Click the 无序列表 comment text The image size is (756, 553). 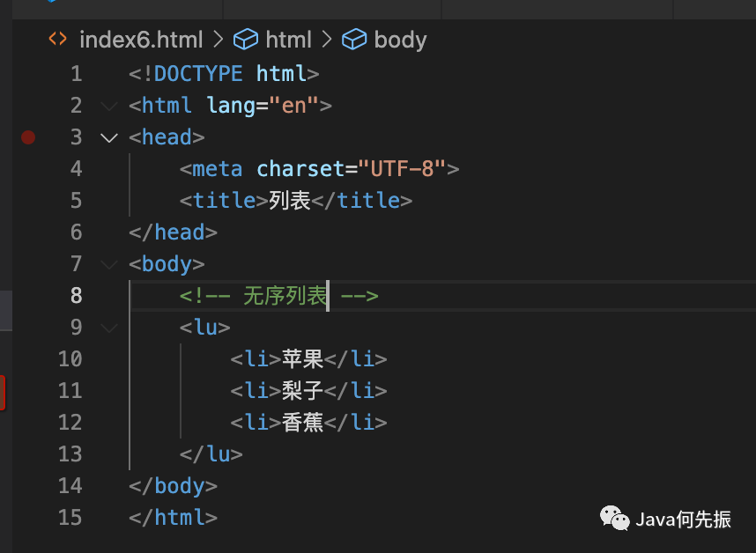pyautogui.click(x=285, y=296)
